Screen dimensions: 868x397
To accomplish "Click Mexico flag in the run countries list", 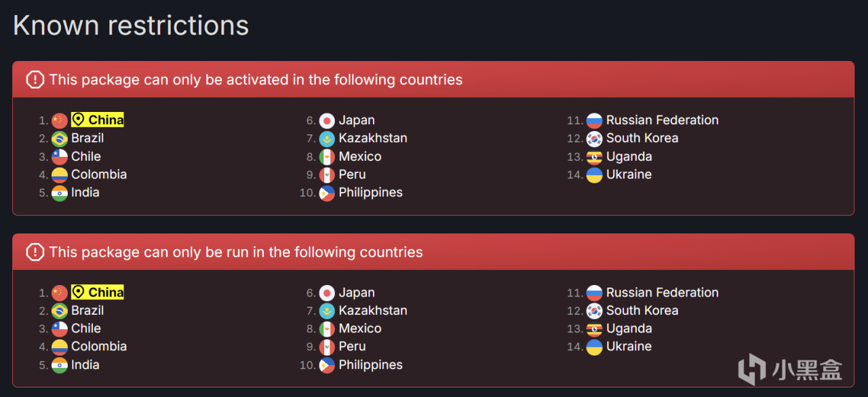I will pos(327,329).
